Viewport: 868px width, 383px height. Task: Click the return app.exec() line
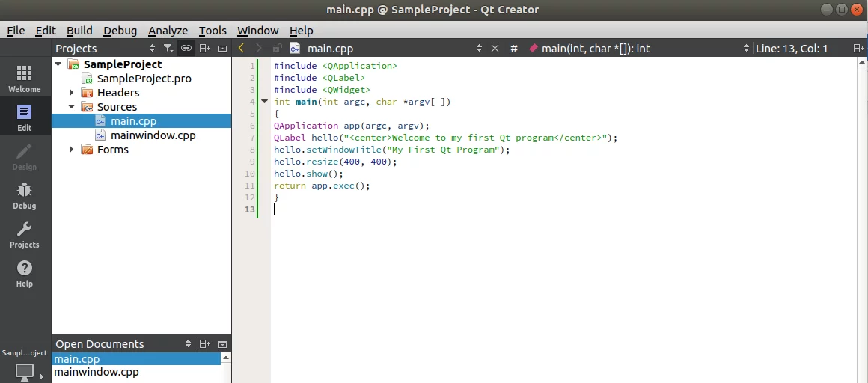click(x=322, y=186)
